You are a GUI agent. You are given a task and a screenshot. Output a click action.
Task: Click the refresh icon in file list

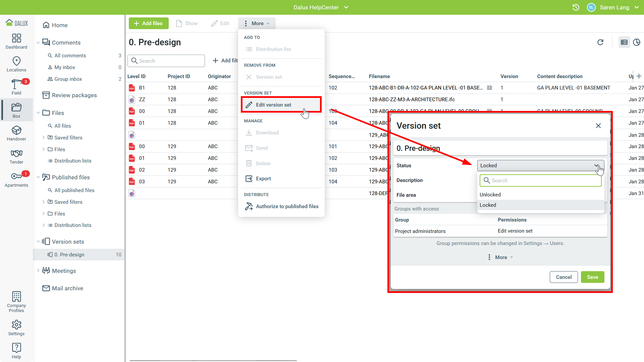tap(600, 42)
